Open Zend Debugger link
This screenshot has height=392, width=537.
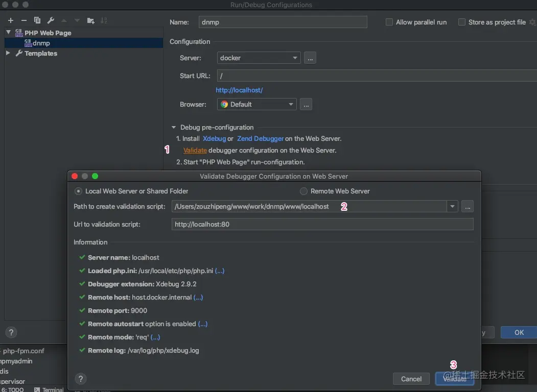tap(260, 138)
